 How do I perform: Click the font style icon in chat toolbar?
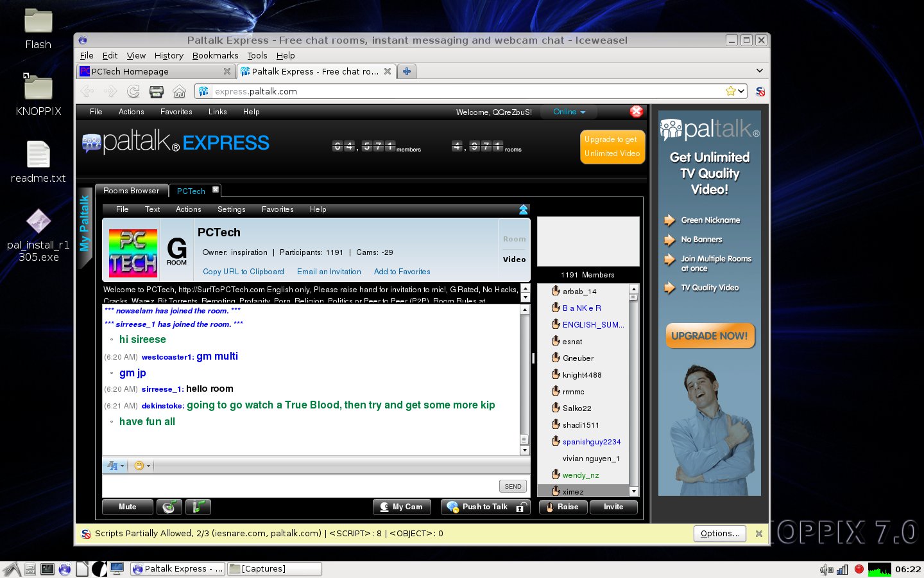coord(112,466)
